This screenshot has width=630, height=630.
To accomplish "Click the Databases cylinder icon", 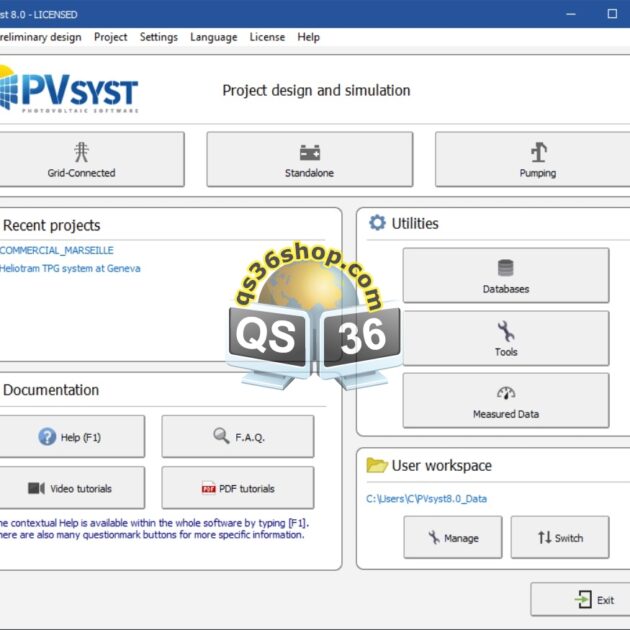I will pyautogui.click(x=505, y=268).
